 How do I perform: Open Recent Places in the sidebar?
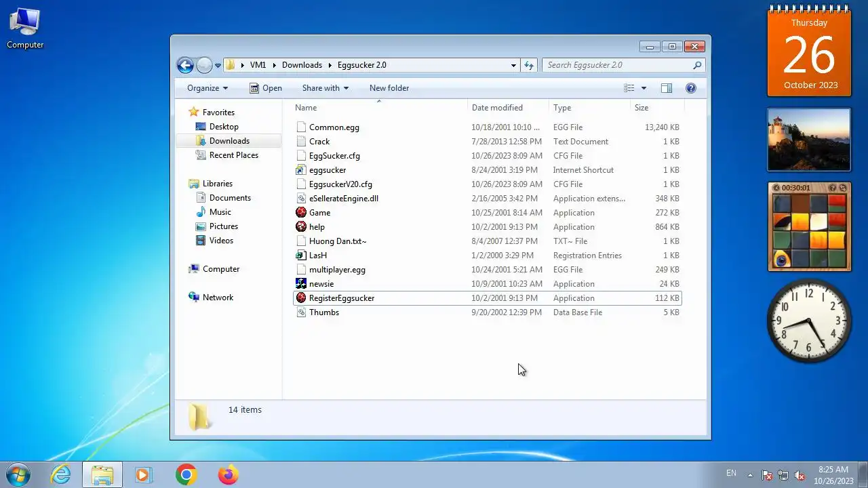pos(234,155)
